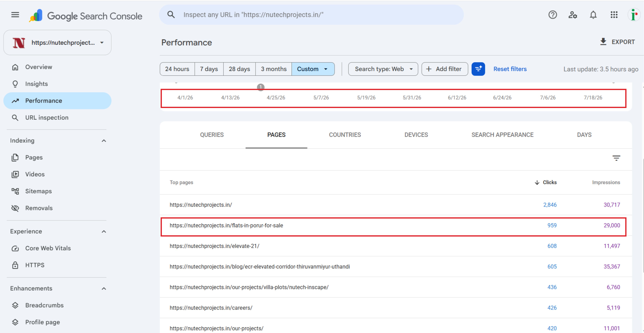Click the Add filter button

click(445, 69)
